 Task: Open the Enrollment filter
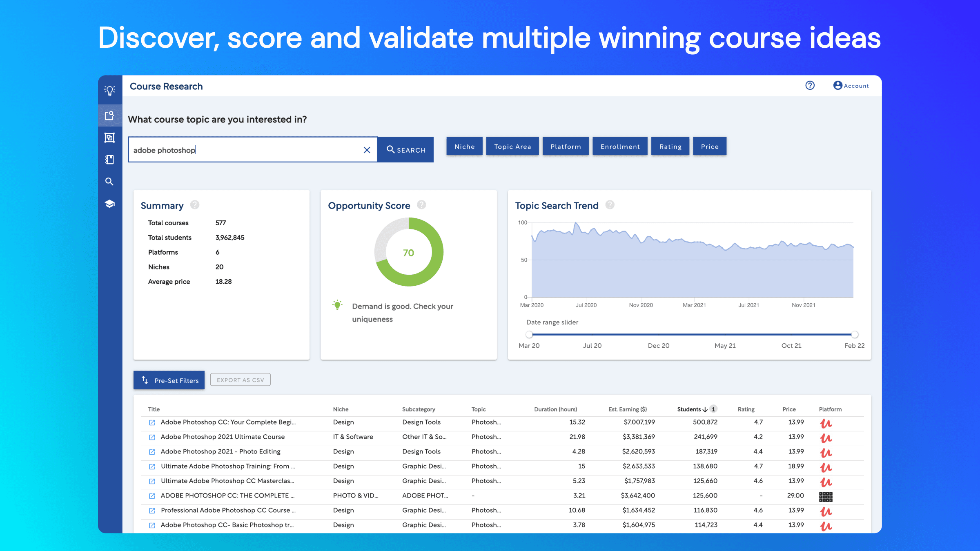[x=620, y=147]
